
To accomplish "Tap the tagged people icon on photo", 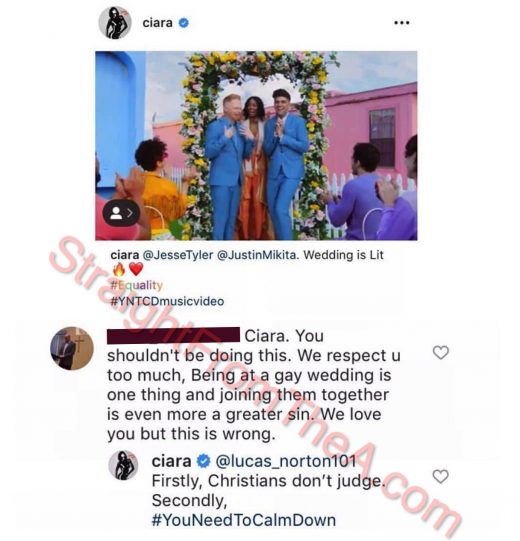I will (x=121, y=213).
